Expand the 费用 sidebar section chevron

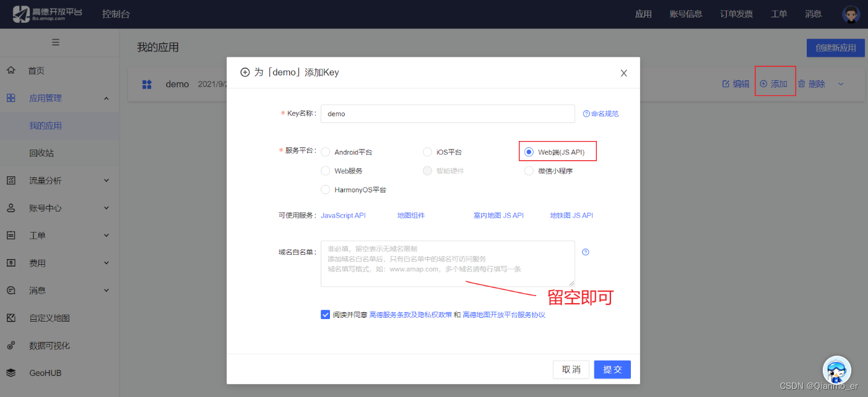106,263
